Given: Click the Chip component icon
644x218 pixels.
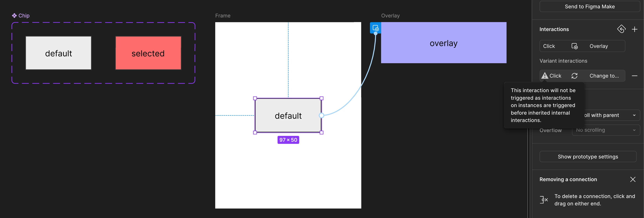Looking at the screenshot, I should 14,16.
